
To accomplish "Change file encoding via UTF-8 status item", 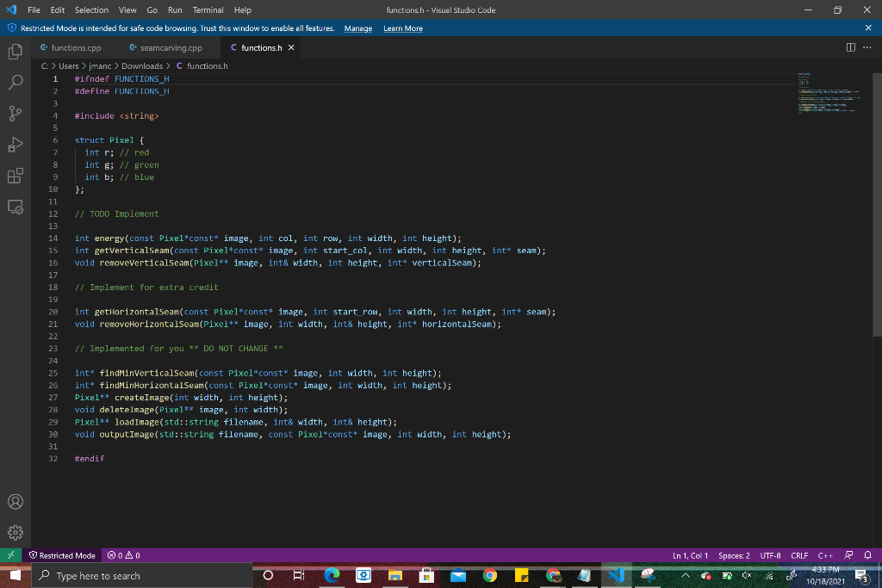I will pyautogui.click(x=769, y=555).
